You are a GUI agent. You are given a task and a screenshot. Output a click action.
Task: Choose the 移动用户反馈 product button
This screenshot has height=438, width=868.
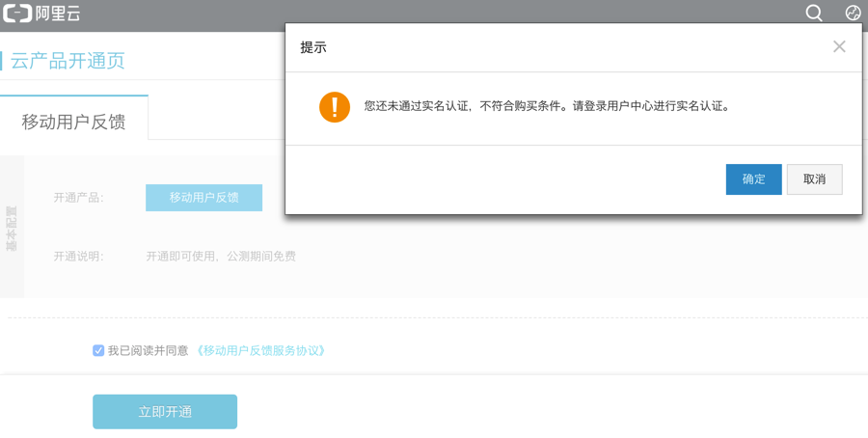[203, 198]
